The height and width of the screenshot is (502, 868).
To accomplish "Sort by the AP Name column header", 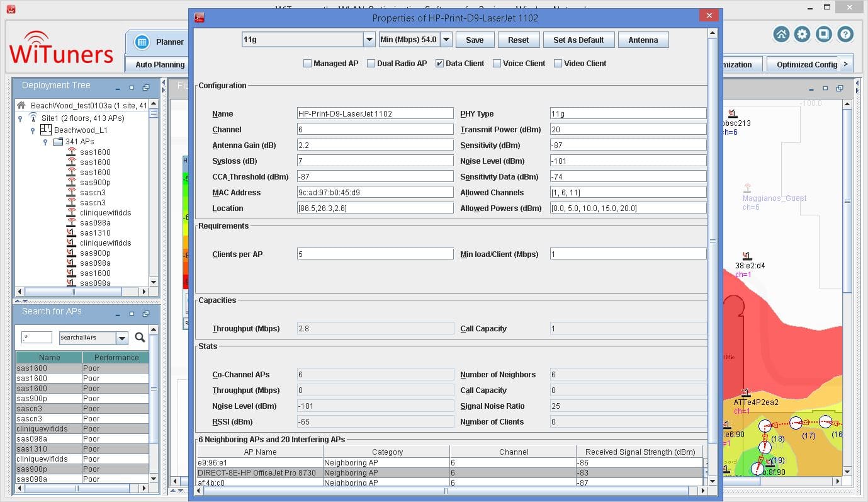I will point(260,452).
